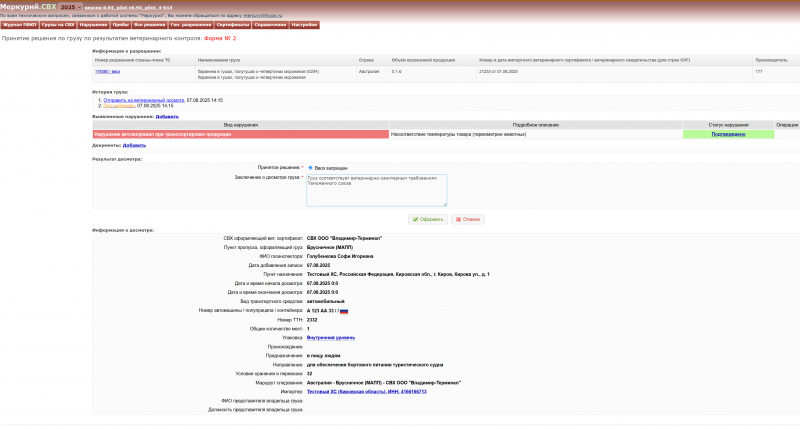The height and width of the screenshot is (429, 800).
Task: Click the Russian flag icon
Action: (x=344, y=311)
